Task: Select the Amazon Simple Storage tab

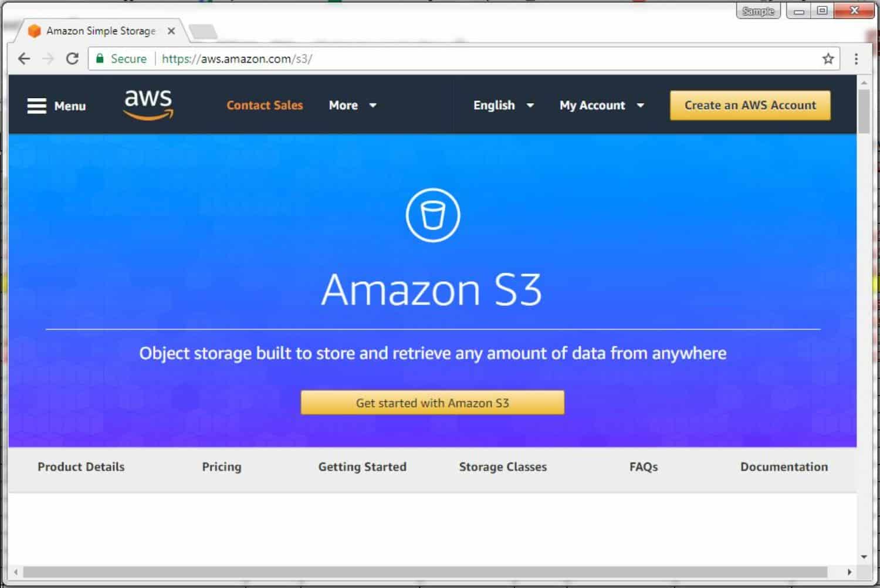Action: pyautogui.click(x=101, y=31)
